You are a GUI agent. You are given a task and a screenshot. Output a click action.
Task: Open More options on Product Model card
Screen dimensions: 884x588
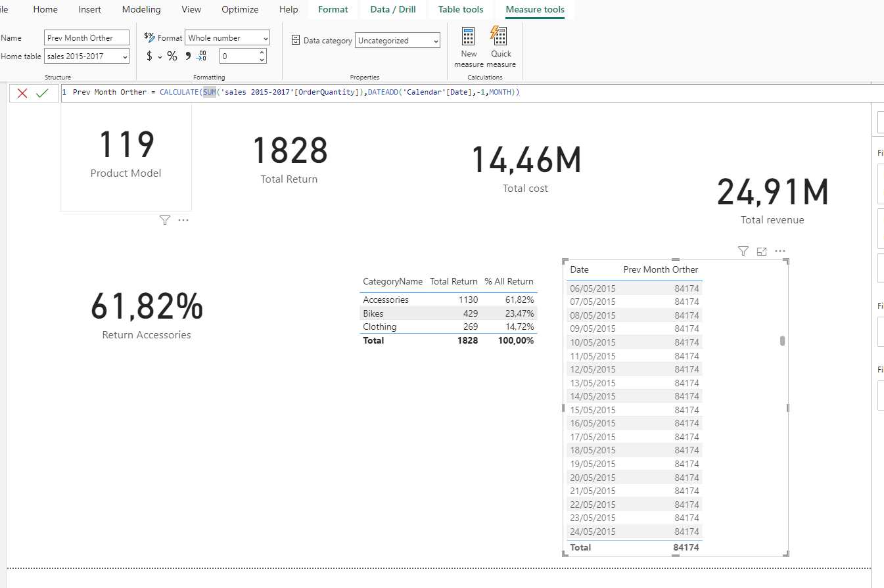point(183,220)
